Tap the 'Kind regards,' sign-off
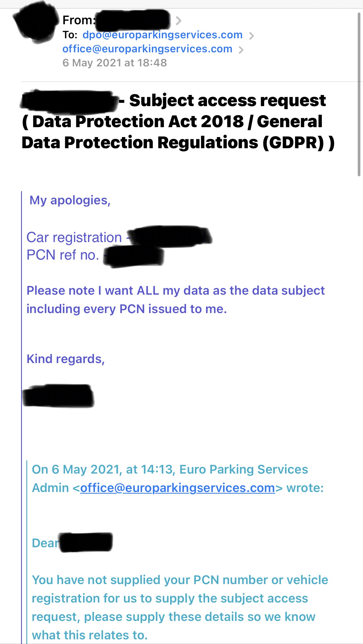Viewport: 363px width, 644px height. click(65, 359)
